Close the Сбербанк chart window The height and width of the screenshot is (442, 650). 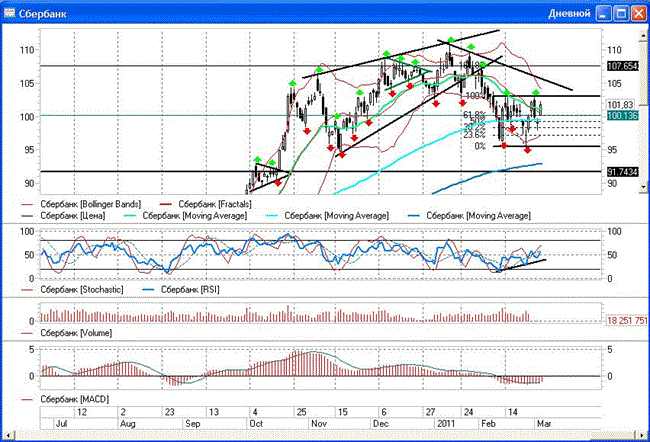638,14
